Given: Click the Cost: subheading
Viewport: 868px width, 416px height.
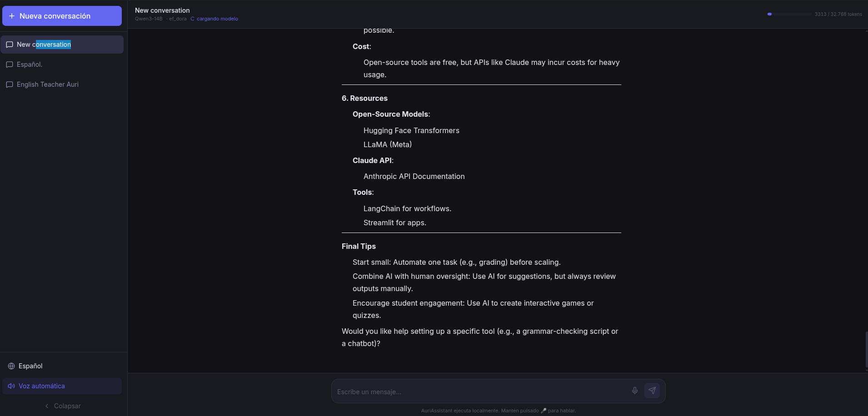Looking at the screenshot, I should click(362, 46).
